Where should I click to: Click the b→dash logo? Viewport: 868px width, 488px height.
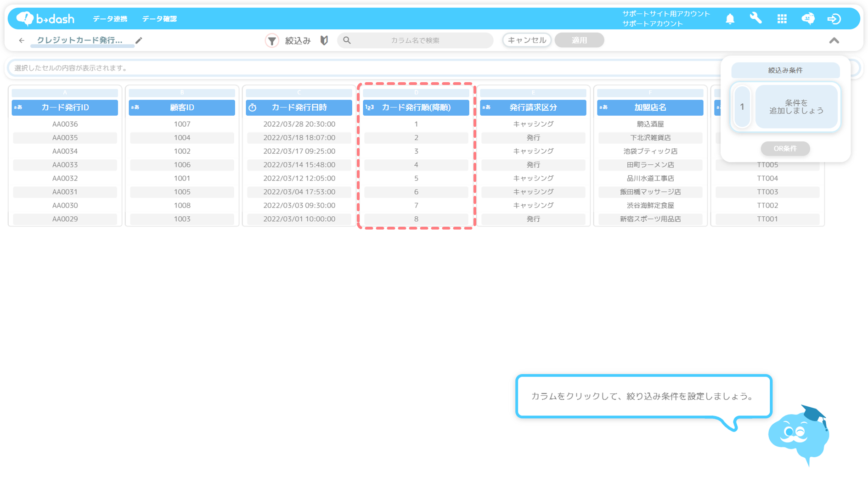tap(45, 18)
